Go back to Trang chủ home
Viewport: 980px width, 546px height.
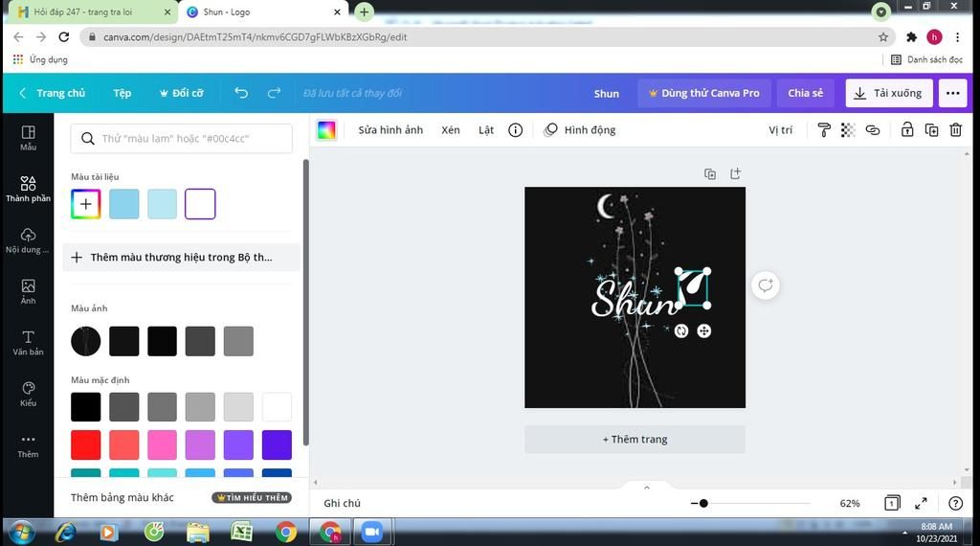52,93
